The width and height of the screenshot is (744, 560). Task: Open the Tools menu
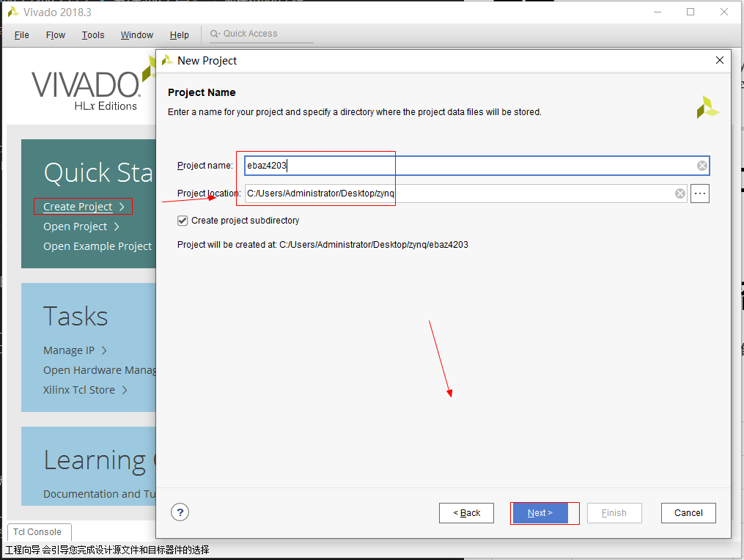[x=93, y=35]
